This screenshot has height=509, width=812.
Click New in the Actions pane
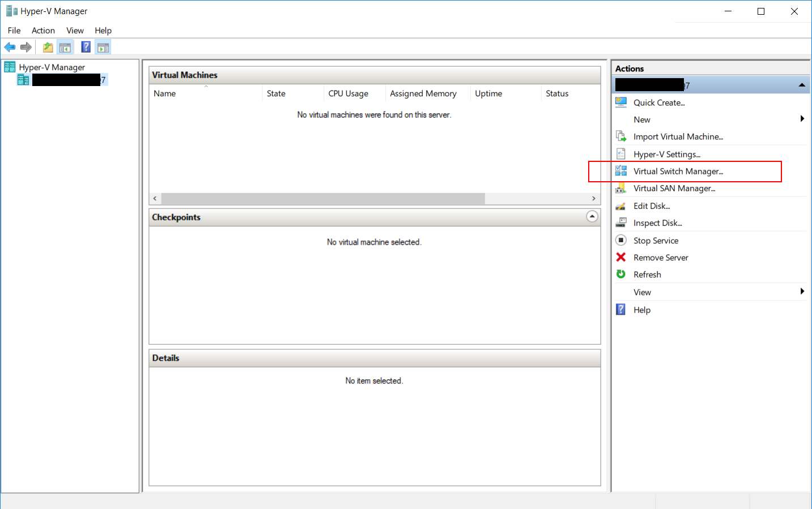(x=642, y=119)
